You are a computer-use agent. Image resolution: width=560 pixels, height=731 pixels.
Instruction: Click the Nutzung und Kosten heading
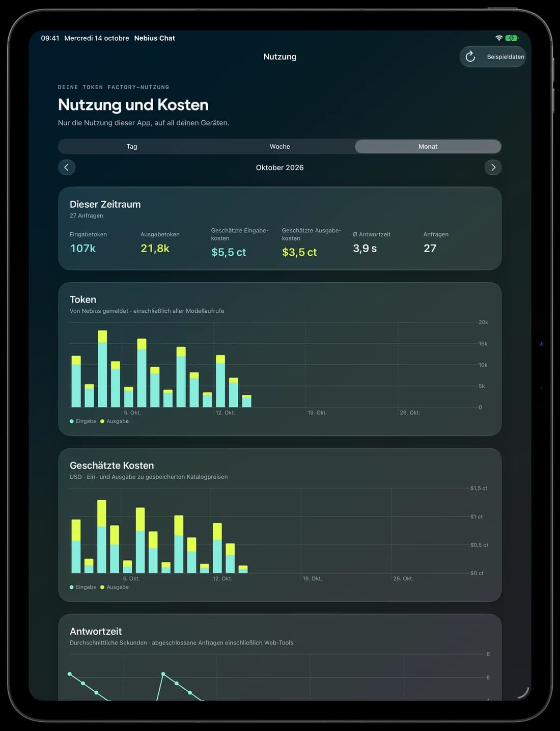click(x=133, y=104)
